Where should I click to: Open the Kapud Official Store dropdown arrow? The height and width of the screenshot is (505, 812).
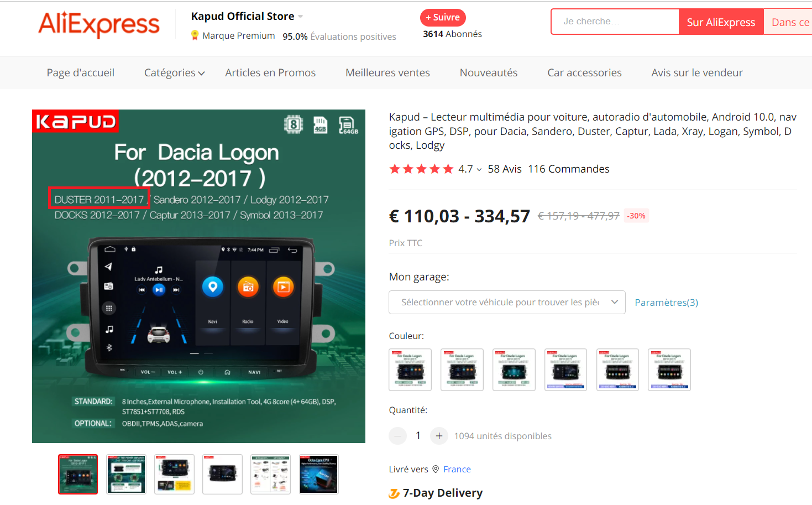tap(300, 17)
